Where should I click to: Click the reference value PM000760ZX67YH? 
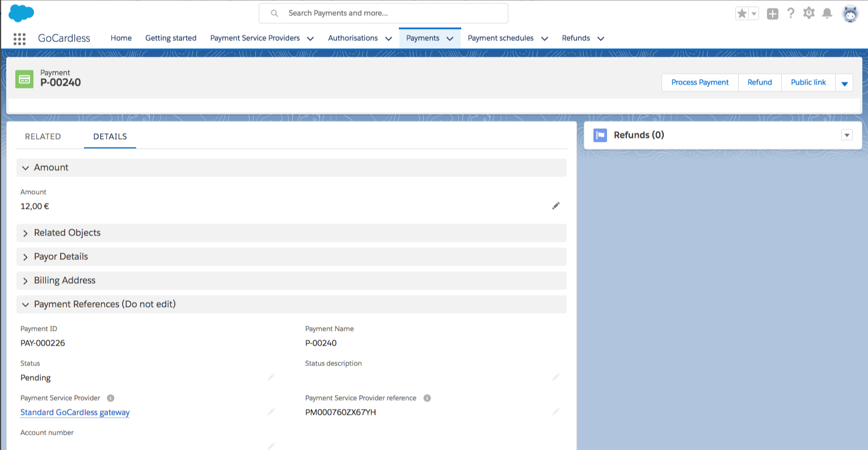(x=340, y=413)
